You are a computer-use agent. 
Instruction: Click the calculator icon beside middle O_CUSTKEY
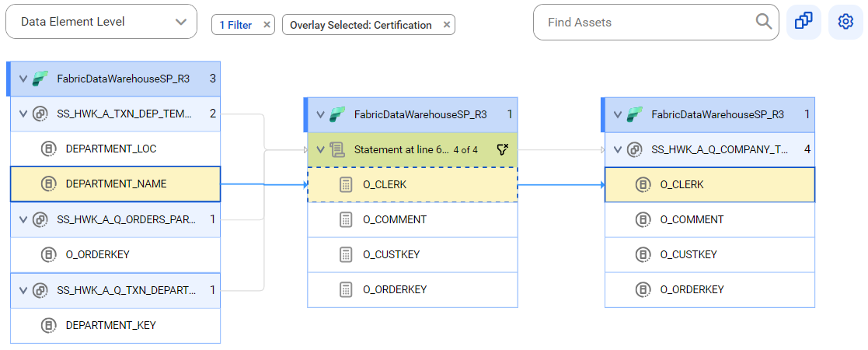pos(346,255)
